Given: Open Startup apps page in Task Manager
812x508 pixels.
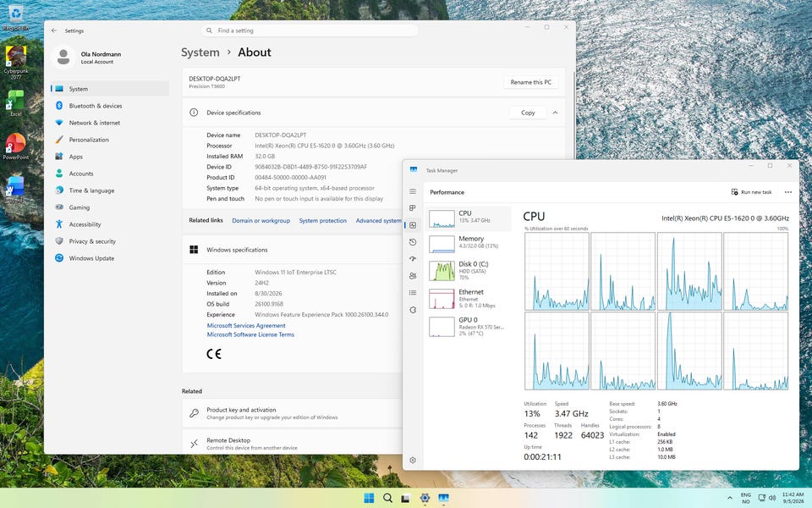Looking at the screenshot, I should pyautogui.click(x=413, y=259).
